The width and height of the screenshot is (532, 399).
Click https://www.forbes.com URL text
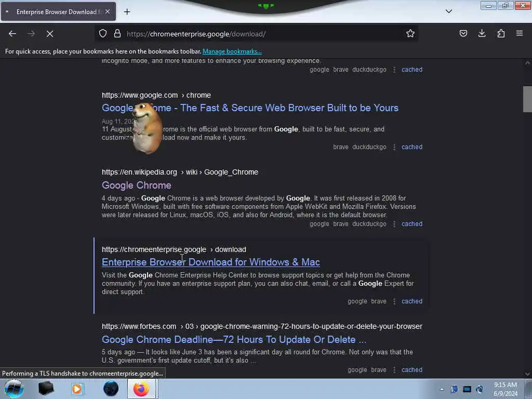point(139,326)
